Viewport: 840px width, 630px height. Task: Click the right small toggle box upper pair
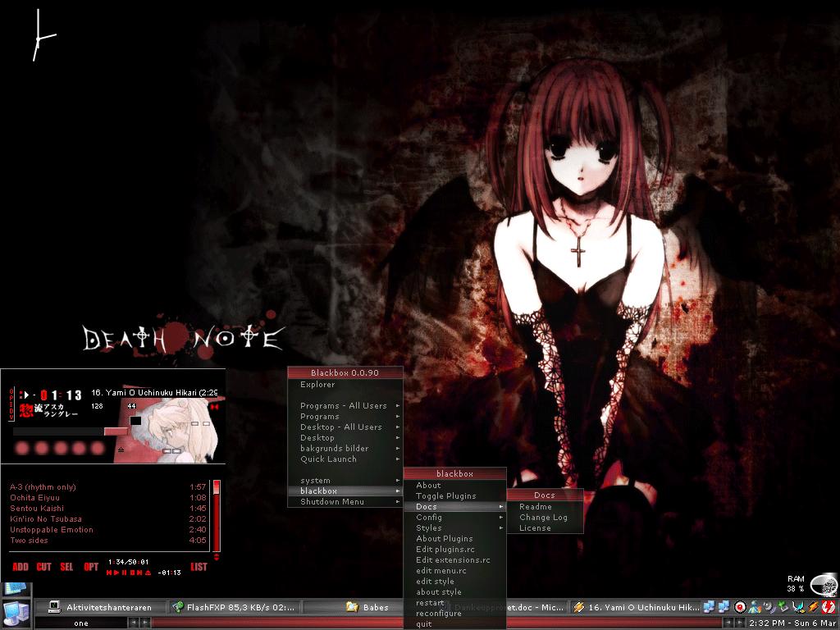(206, 424)
